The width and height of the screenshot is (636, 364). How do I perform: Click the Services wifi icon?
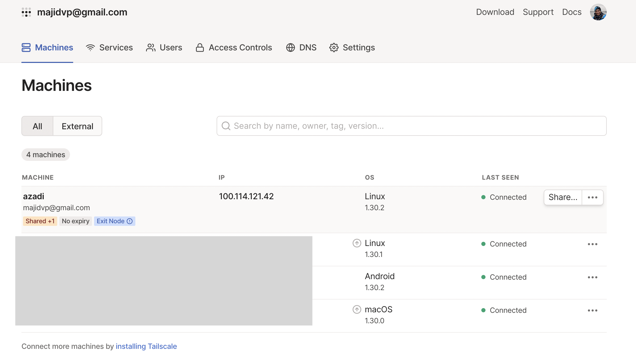pyautogui.click(x=90, y=48)
